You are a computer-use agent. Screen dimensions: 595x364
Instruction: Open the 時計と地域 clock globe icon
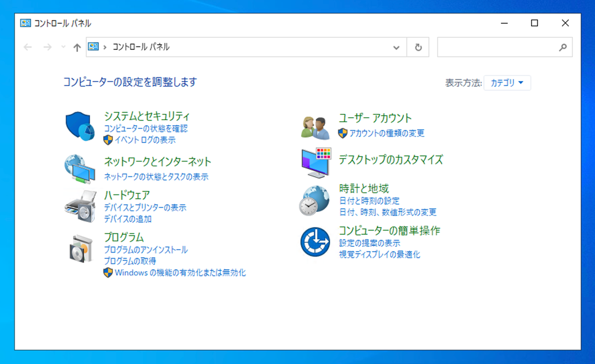(314, 201)
